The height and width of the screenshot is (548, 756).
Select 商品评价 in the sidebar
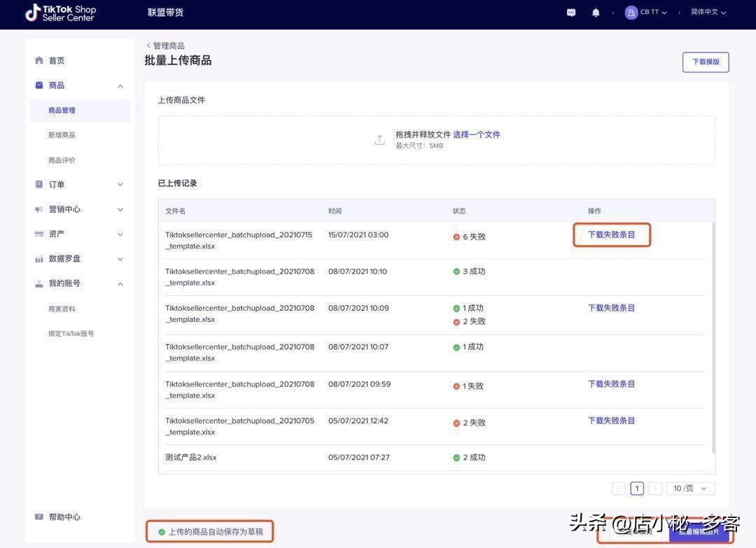(x=62, y=160)
